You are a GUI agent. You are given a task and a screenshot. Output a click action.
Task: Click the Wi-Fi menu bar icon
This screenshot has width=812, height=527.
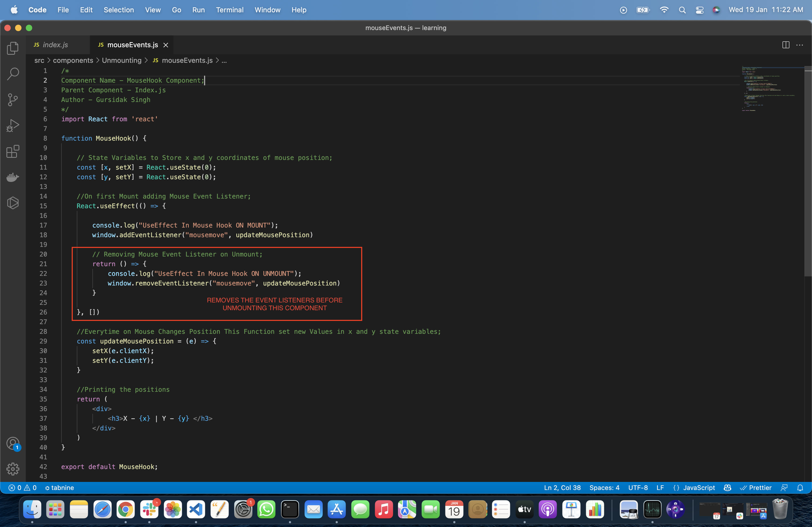(664, 10)
